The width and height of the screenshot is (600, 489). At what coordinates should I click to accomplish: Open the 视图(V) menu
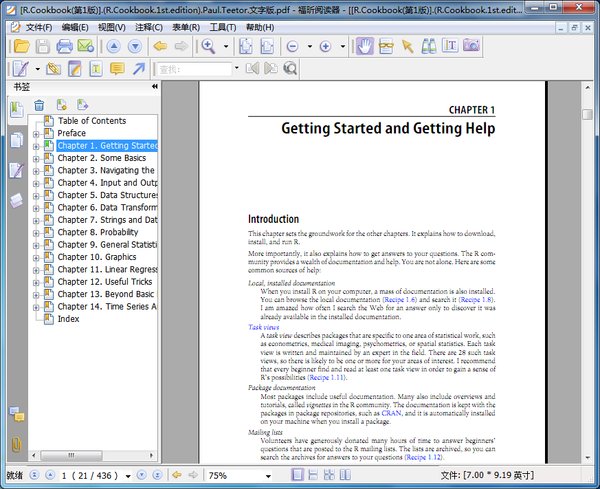(x=112, y=28)
